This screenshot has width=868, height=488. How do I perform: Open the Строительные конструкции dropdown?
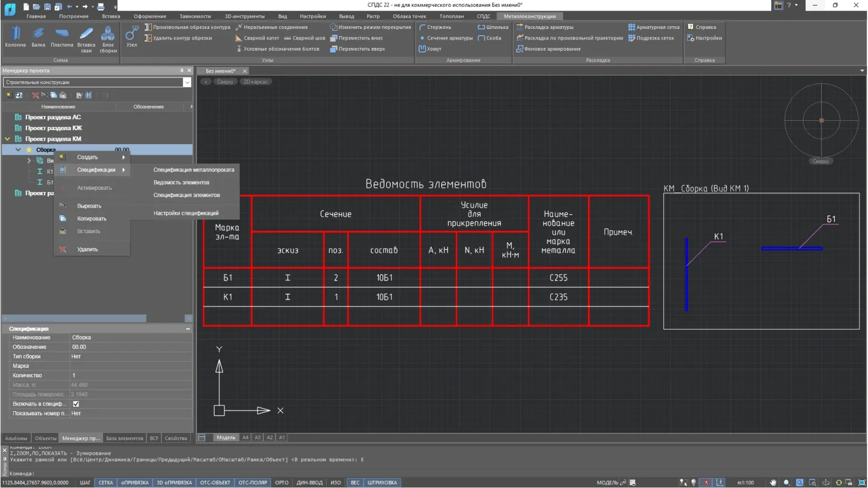[x=187, y=82]
